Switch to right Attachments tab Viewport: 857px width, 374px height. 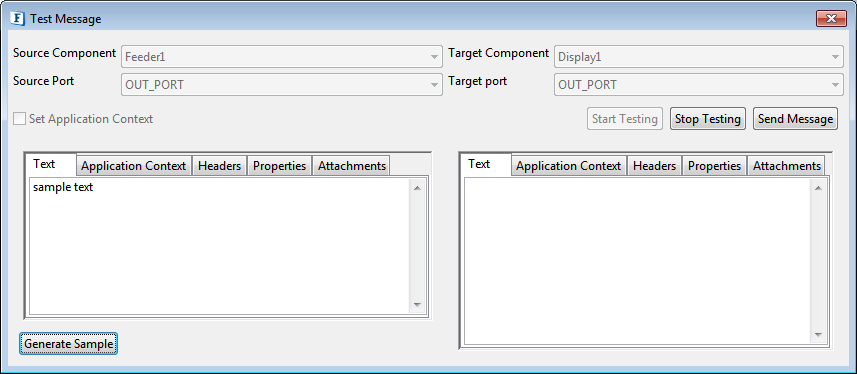(786, 166)
